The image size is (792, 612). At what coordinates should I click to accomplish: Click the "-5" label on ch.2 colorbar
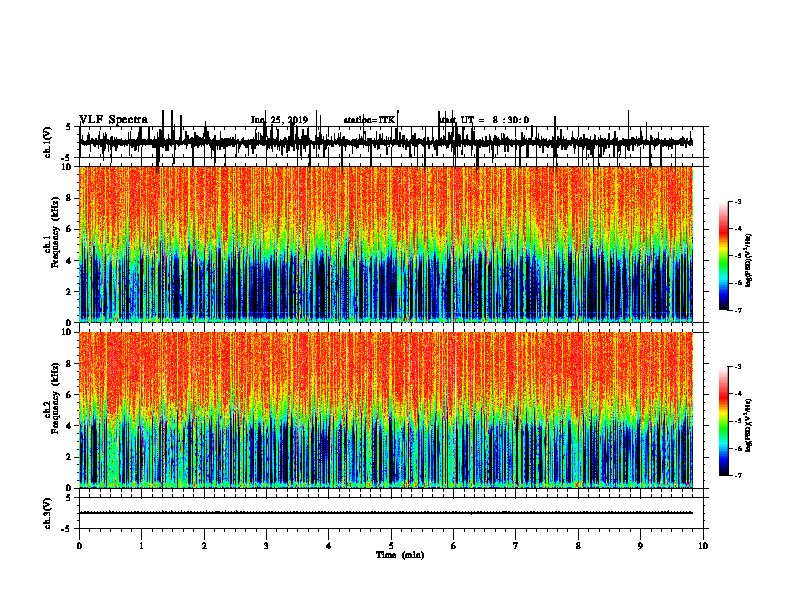[737, 421]
